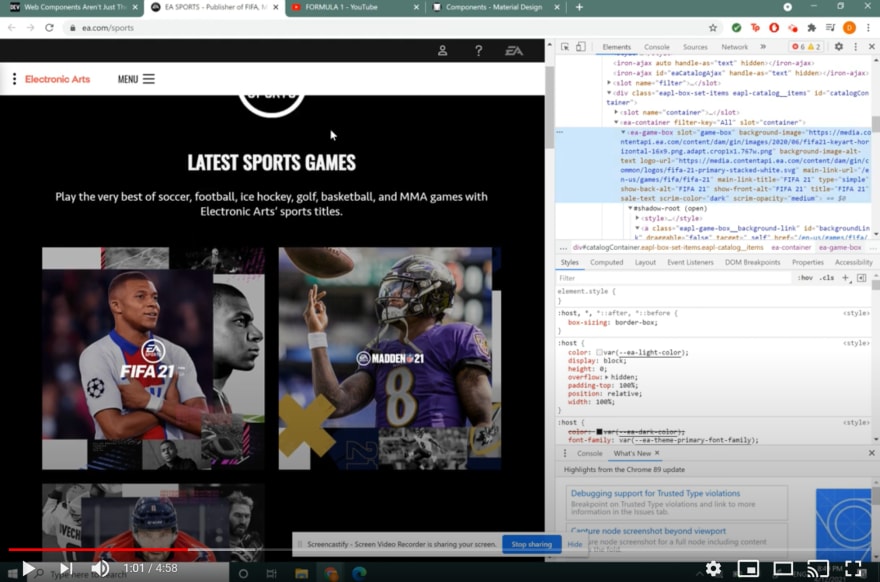
Task: Click div#catalogContainer breadcrumb
Action: point(668,248)
